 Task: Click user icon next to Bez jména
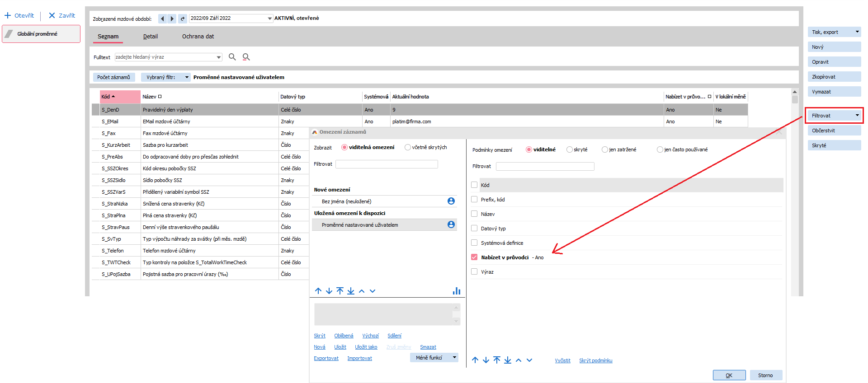(451, 201)
